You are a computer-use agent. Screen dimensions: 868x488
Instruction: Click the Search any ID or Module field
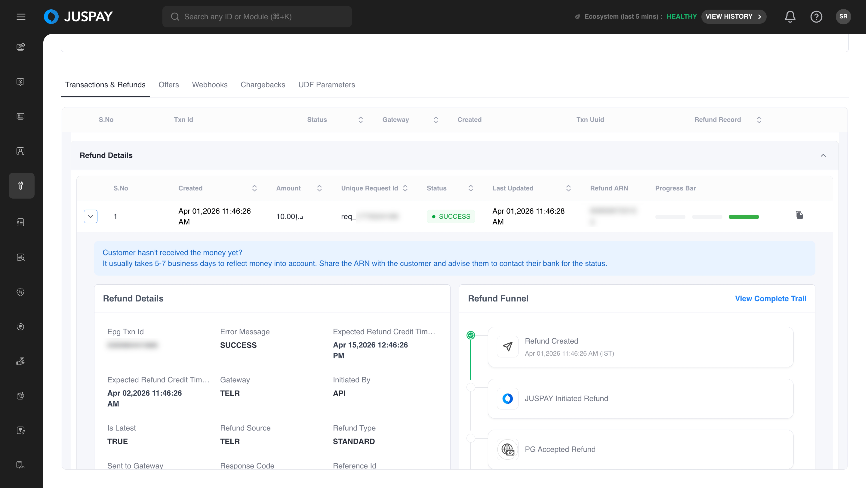pos(257,16)
